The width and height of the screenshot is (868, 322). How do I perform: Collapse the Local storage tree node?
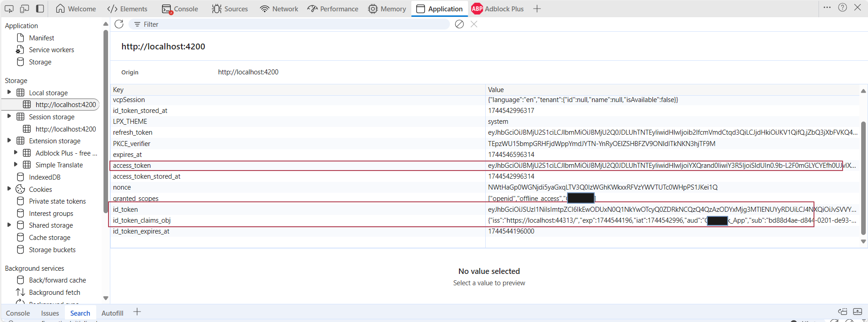tap(9, 92)
